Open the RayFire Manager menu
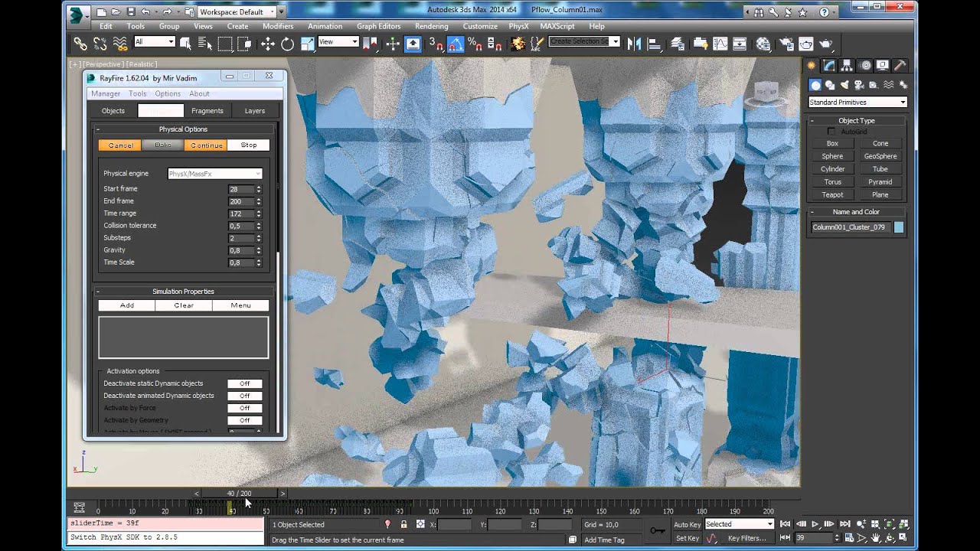Screen dimensions: 980x551 tap(106, 93)
